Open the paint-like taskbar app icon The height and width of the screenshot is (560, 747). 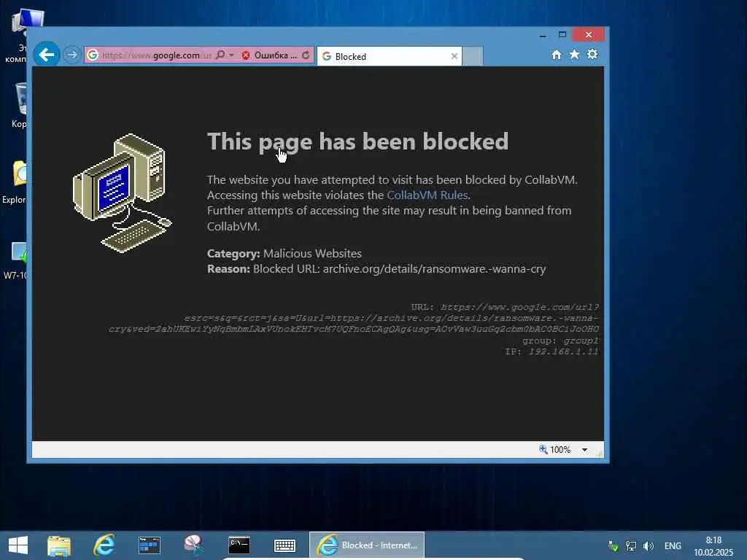point(193,545)
